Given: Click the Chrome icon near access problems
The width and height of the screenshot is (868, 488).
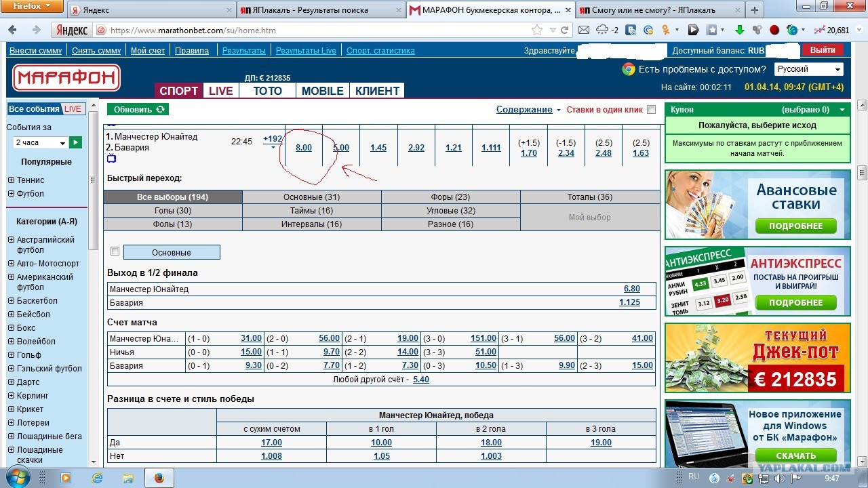Looking at the screenshot, I should point(629,69).
